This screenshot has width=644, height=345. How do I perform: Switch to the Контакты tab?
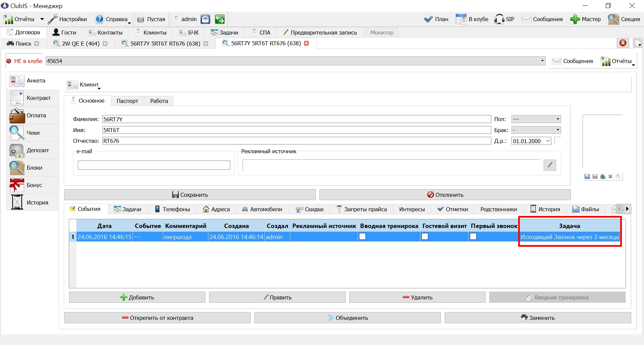point(105,33)
